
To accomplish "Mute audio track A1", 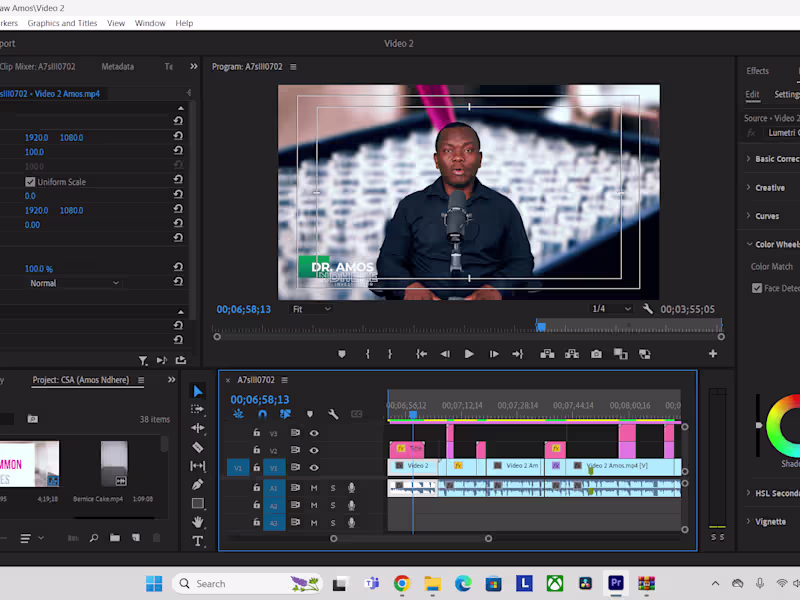I will tap(314, 488).
